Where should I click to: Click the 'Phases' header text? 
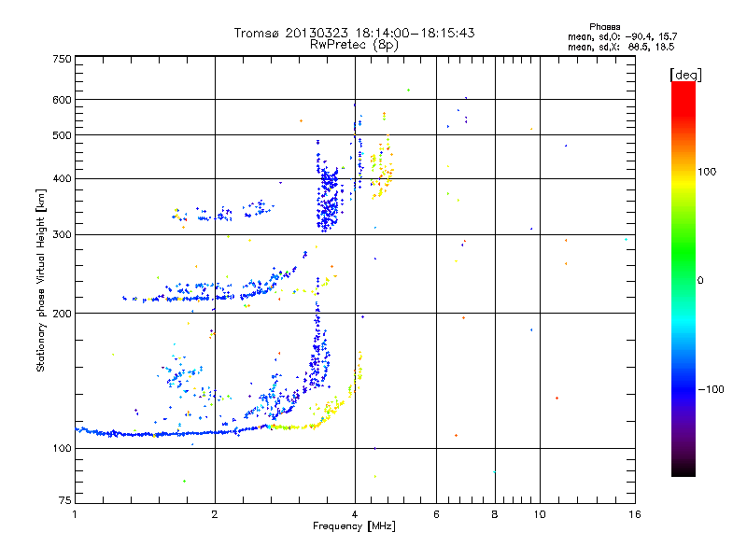tap(604, 27)
